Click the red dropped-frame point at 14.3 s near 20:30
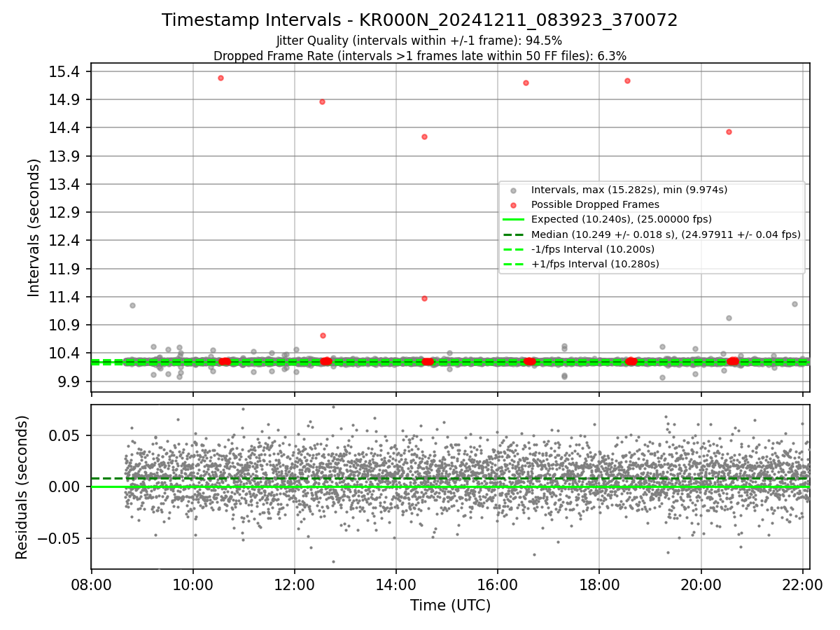This screenshot has width=840, height=630. pyautogui.click(x=729, y=132)
